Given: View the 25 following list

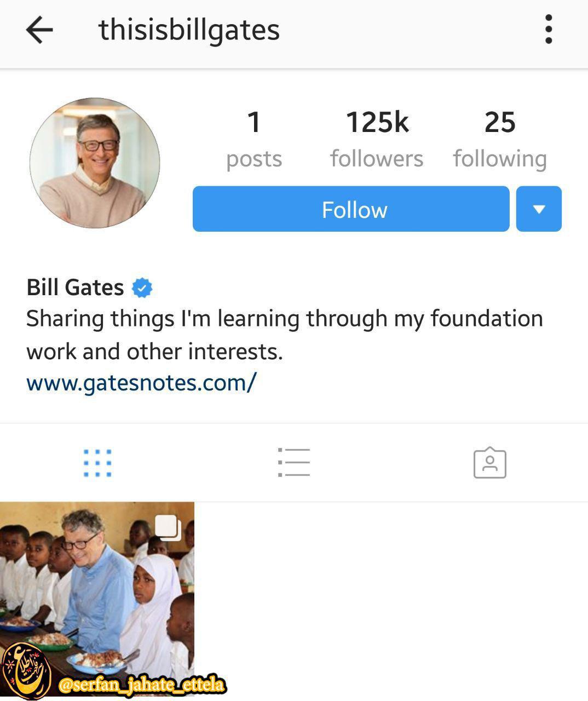Looking at the screenshot, I should click(500, 139).
